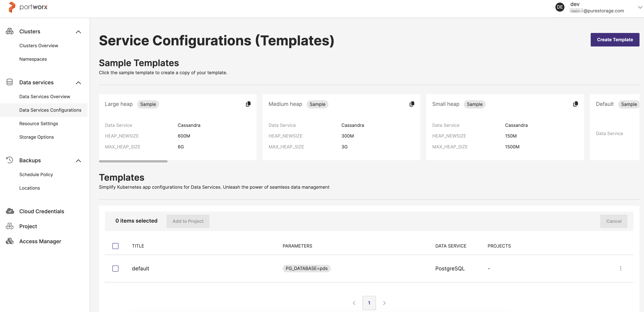The image size is (644, 312).
Task: Collapse the Data services section
Action: coord(78,83)
